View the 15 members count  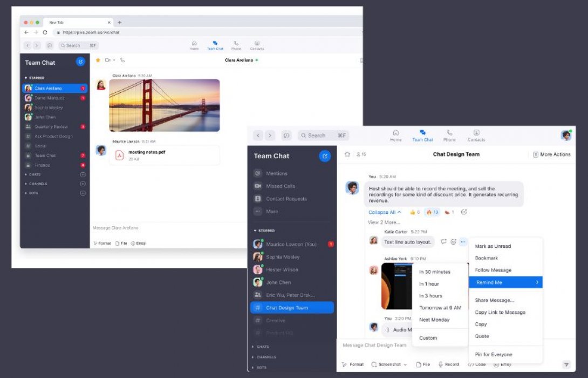tap(361, 154)
